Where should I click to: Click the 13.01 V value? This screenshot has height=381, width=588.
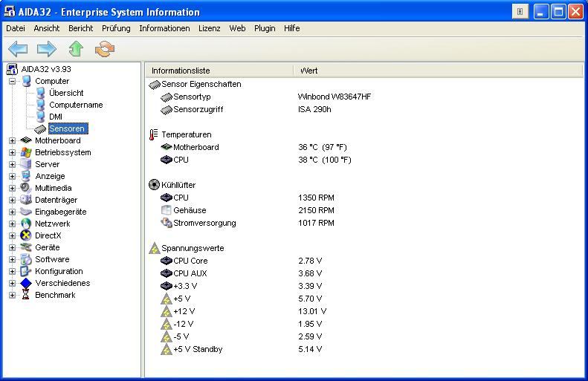coord(312,311)
